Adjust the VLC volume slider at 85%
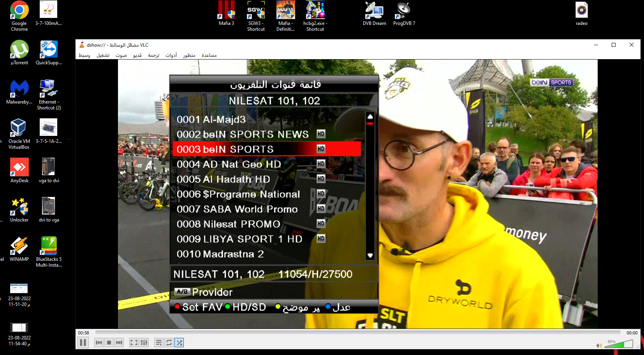644x355 pixels. 619,344
